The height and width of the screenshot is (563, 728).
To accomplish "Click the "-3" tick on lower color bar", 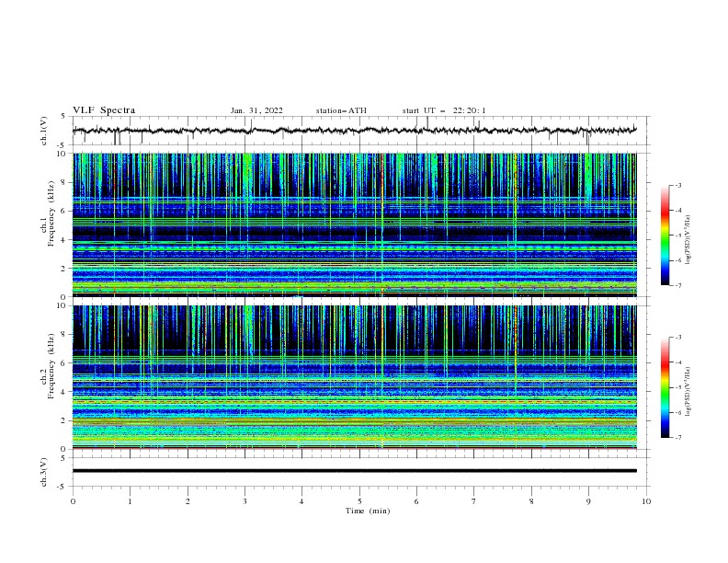I will [x=677, y=338].
